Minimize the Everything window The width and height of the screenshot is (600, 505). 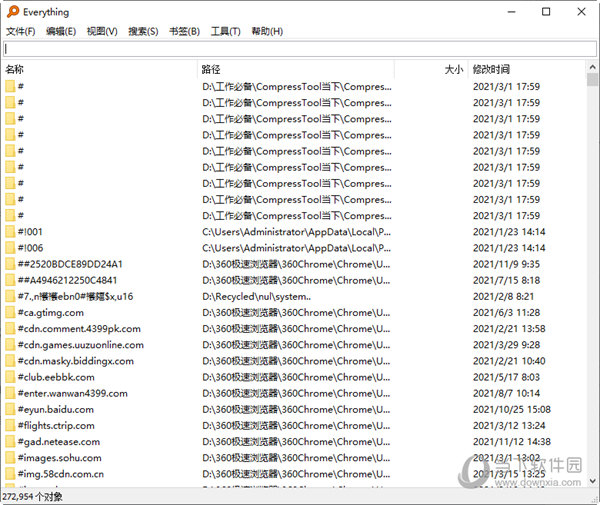click(x=511, y=12)
